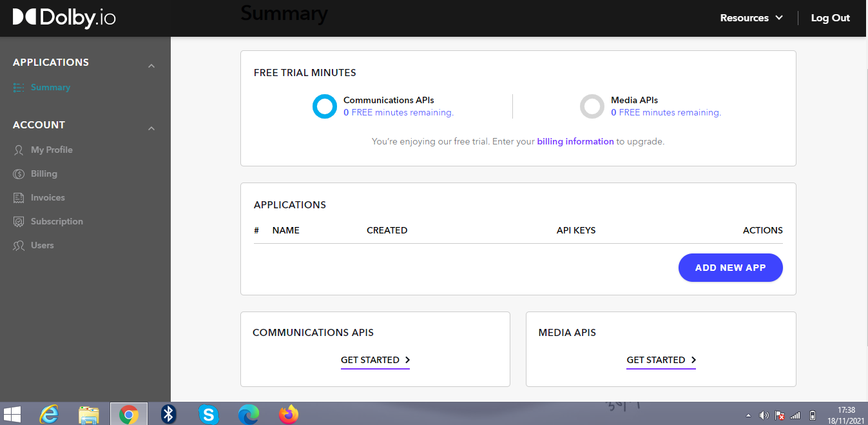Open File Explorer from taskbar

(x=88, y=414)
